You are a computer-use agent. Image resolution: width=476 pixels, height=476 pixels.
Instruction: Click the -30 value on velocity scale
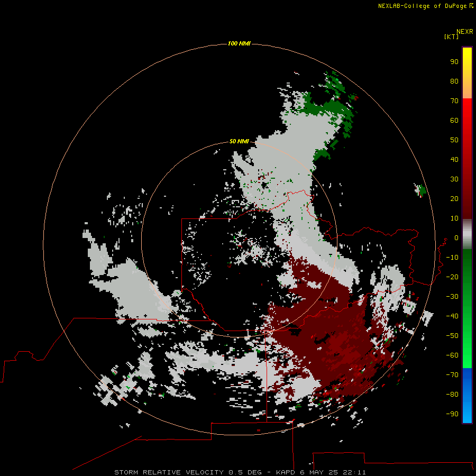point(452,297)
